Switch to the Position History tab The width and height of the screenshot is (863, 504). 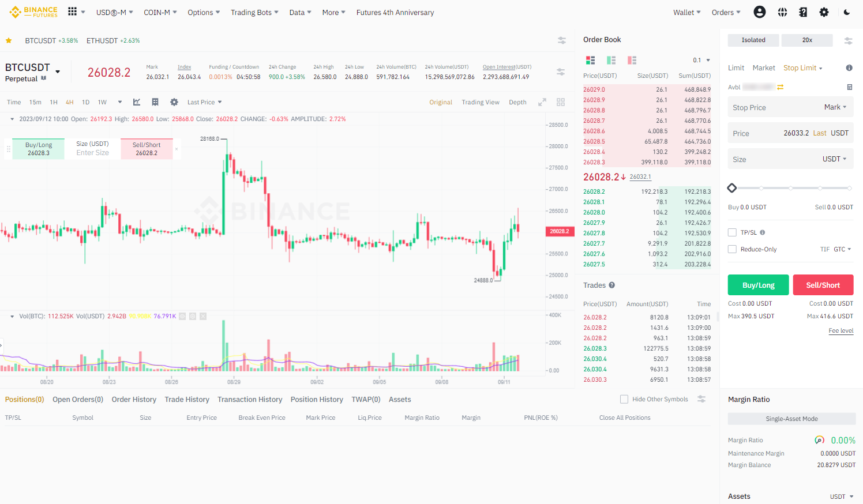click(317, 399)
